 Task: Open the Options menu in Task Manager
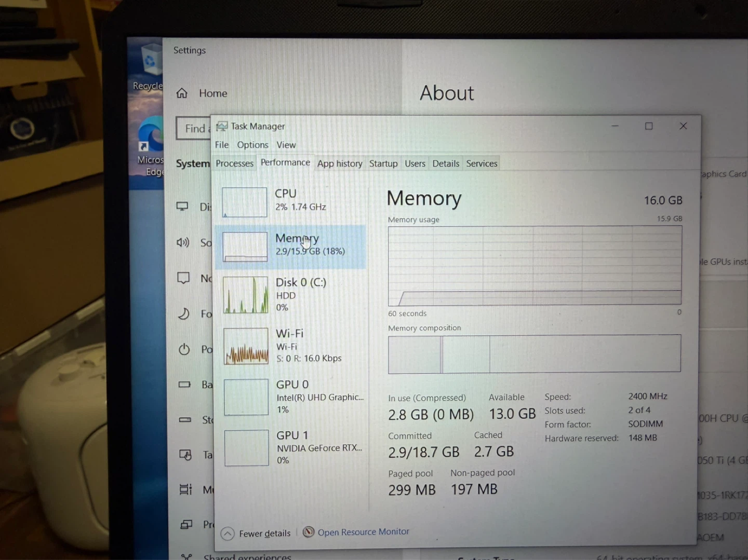[253, 145]
